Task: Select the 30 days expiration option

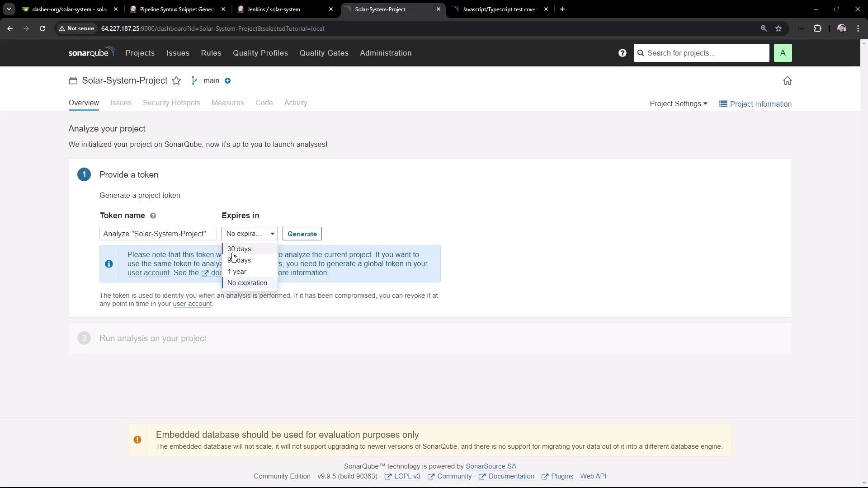Action: coord(239,249)
